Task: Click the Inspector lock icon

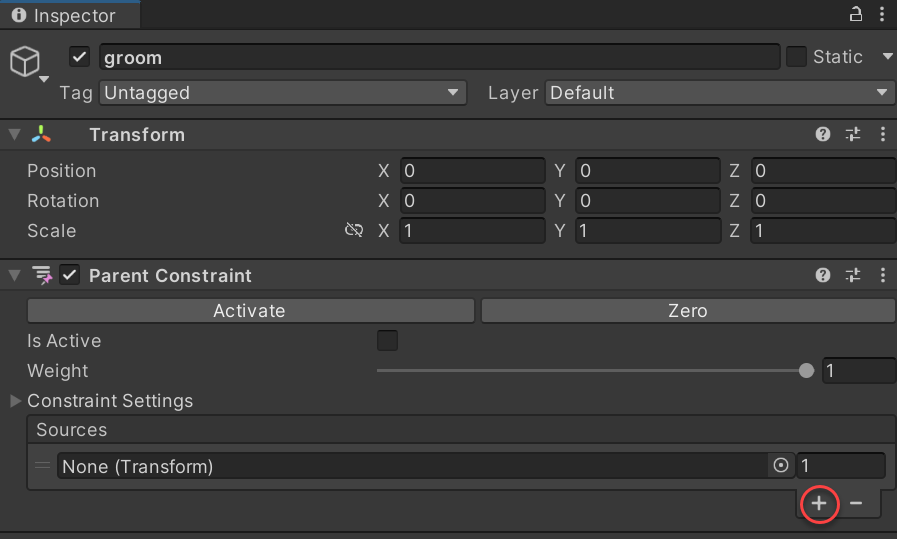Action: coord(856,15)
